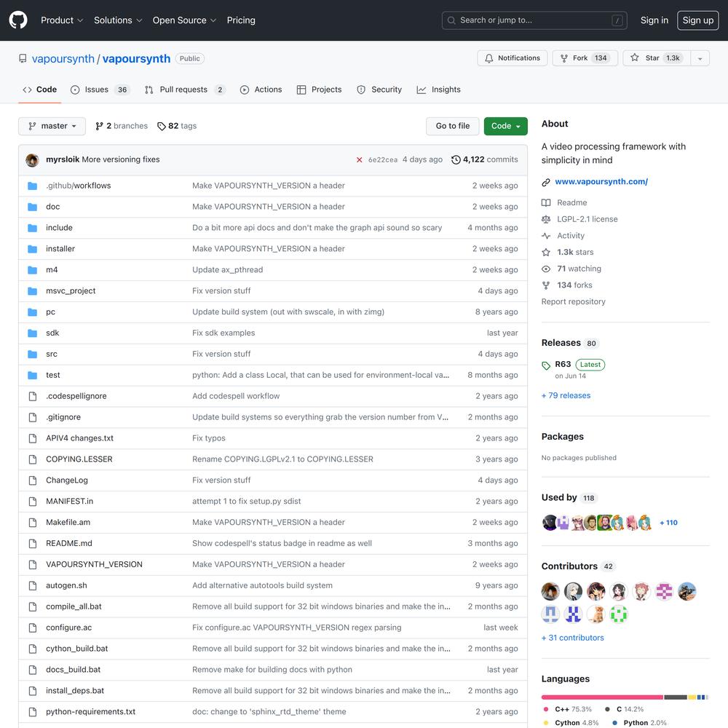The height and width of the screenshot is (728, 728).
Task: Expand the green Code dropdown
Action: coord(506,126)
